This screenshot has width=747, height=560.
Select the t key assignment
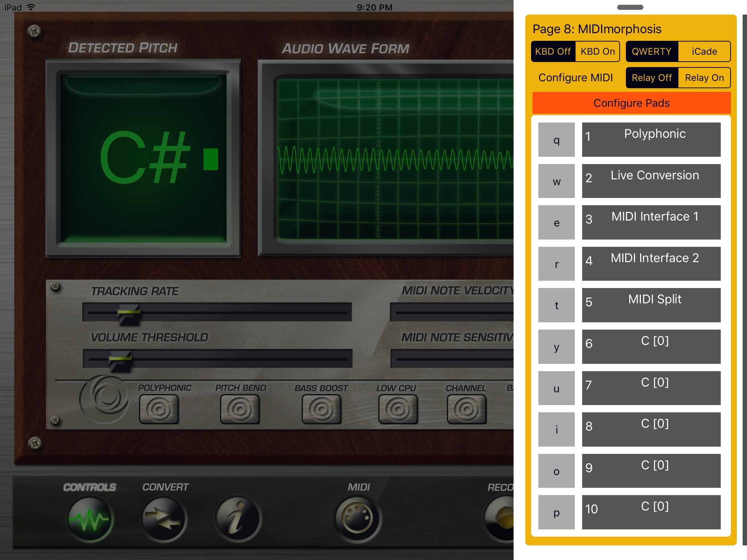pyautogui.click(x=557, y=305)
